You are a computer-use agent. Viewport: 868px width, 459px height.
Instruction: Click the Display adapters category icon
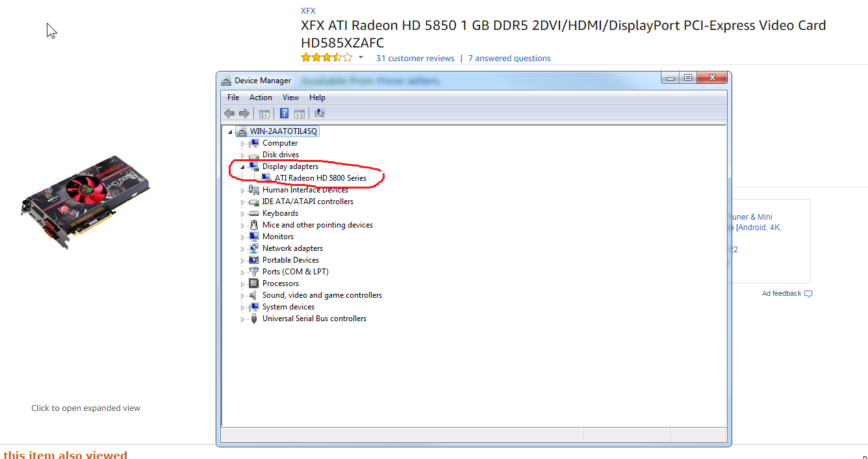coord(254,166)
